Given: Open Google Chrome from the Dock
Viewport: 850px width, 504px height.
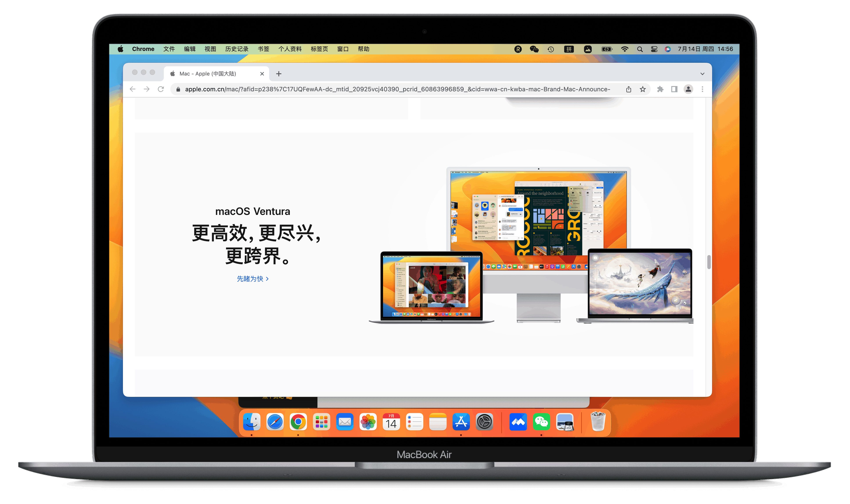Looking at the screenshot, I should point(298,422).
